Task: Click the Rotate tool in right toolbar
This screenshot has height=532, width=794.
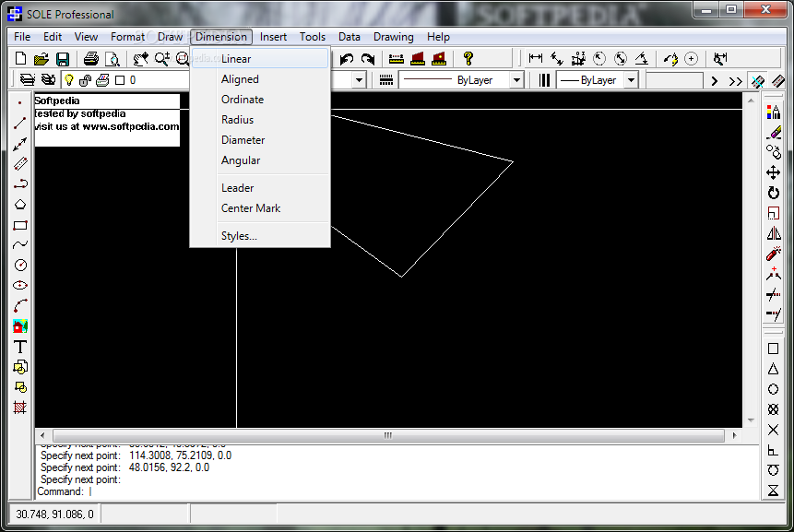Action: [773, 193]
